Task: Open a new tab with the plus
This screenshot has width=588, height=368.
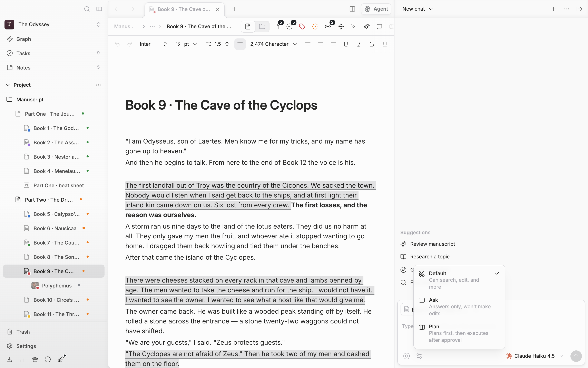Action: (x=234, y=9)
